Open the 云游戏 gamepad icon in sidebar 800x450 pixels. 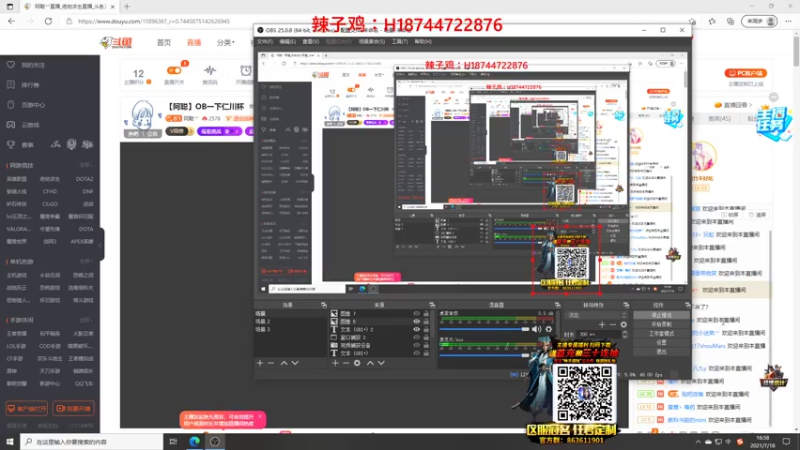click(11, 124)
